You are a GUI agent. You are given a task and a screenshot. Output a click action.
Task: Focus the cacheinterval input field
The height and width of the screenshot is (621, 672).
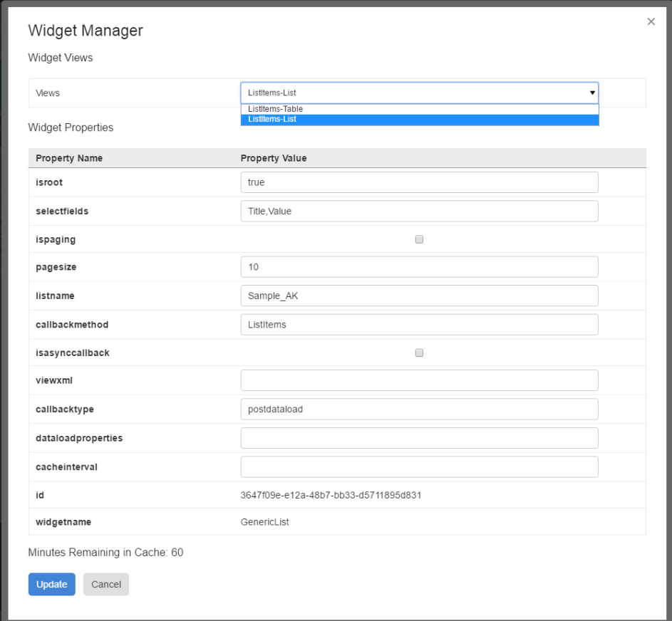tap(419, 466)
